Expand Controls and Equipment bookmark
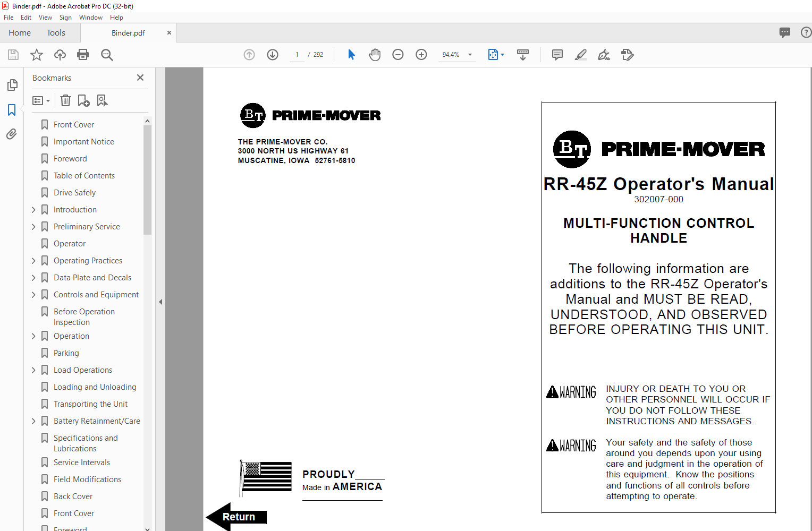Screen dimensions: 812x531 coord(33,295)
